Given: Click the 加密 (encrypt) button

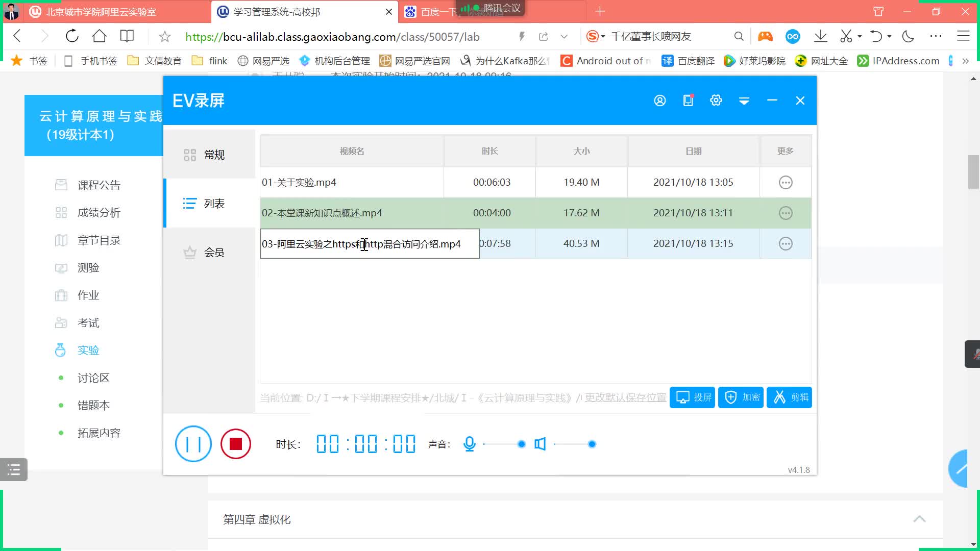Looking at the screenshot, I should pos(743,397).
